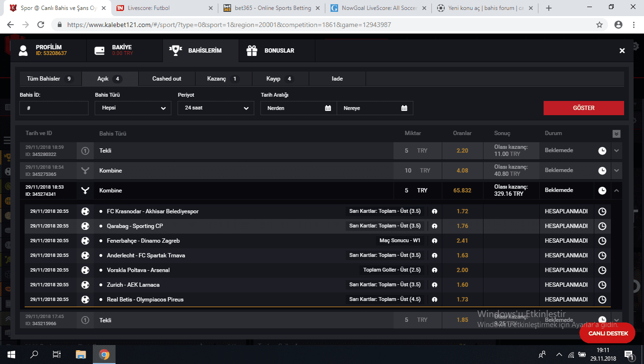644x364 pixels.
Task: Expand the Tekli bet with odds 2.20
Action: tap(617, 151)
